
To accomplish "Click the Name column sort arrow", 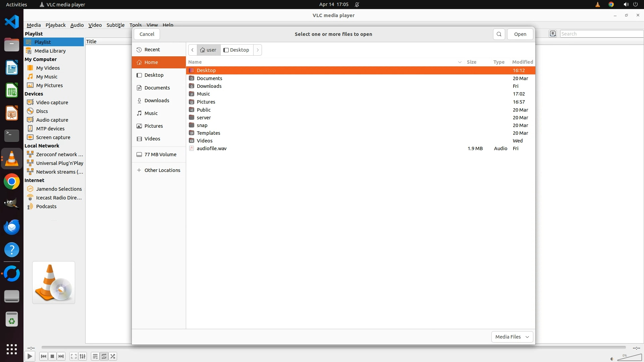I will click(x=460, y=62).
